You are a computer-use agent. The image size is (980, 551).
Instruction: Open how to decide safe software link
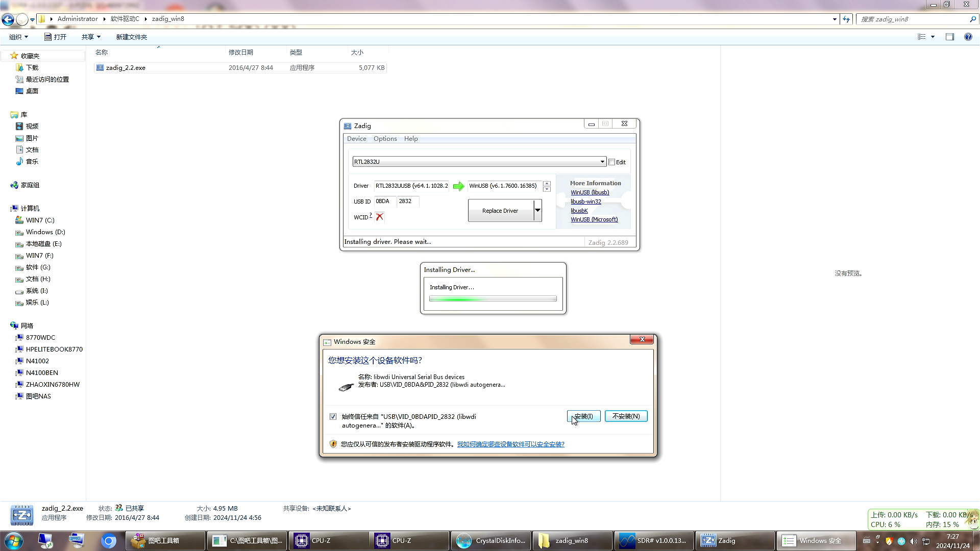pyautogui.click(x=510, y=444)
